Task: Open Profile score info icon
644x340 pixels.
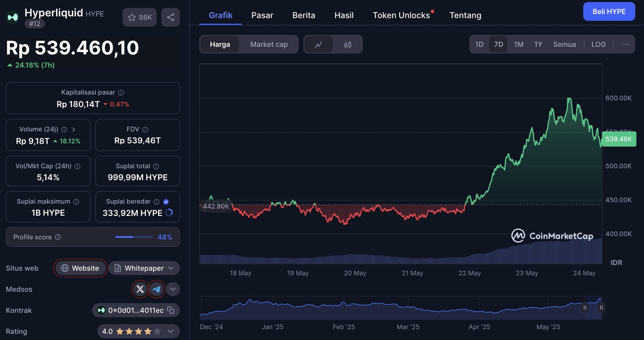Action: 58,237
